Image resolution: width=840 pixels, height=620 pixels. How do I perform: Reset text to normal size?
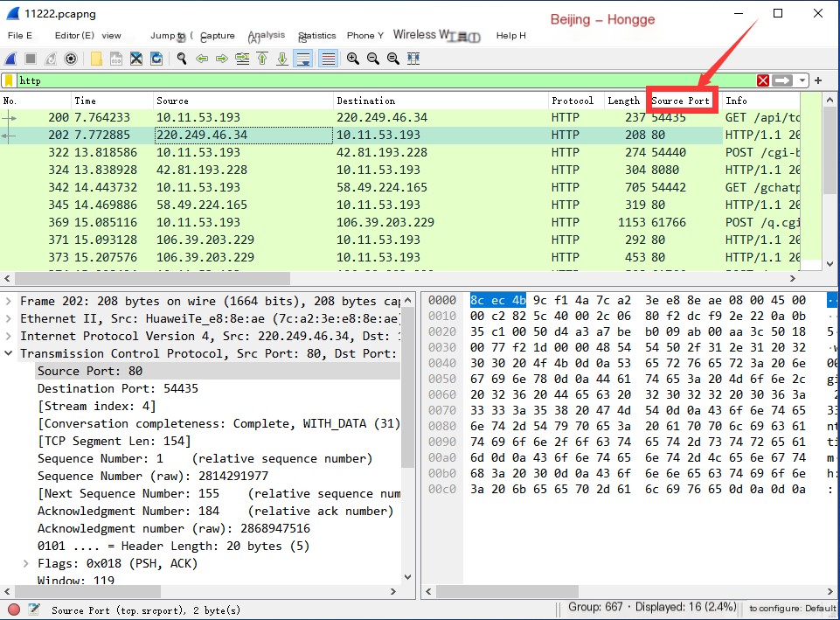tap(393, 59)
